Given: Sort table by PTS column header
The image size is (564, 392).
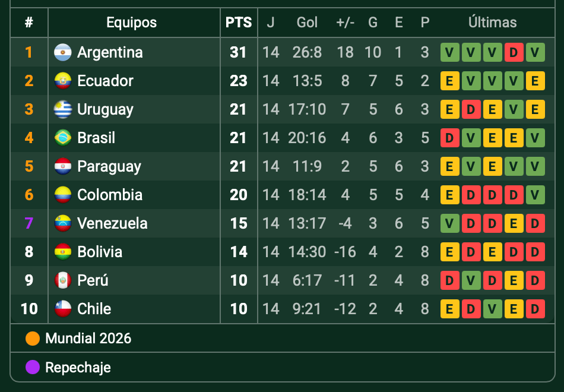Looking at the screenshot, I should (239, 23).
